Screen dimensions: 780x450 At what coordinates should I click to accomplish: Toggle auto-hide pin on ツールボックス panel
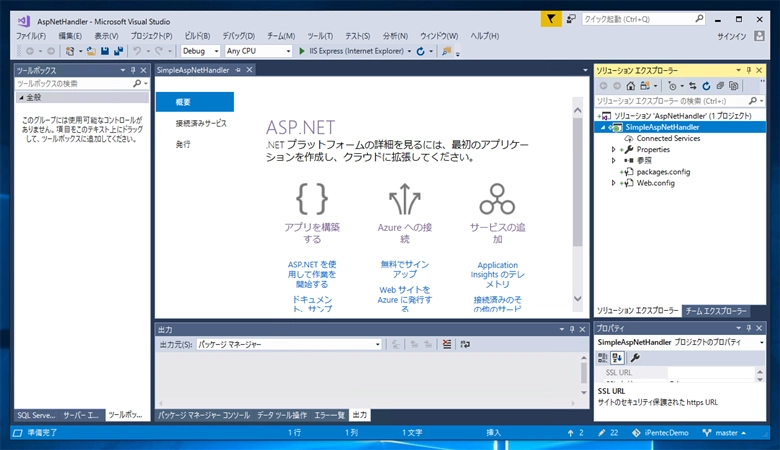133,70
